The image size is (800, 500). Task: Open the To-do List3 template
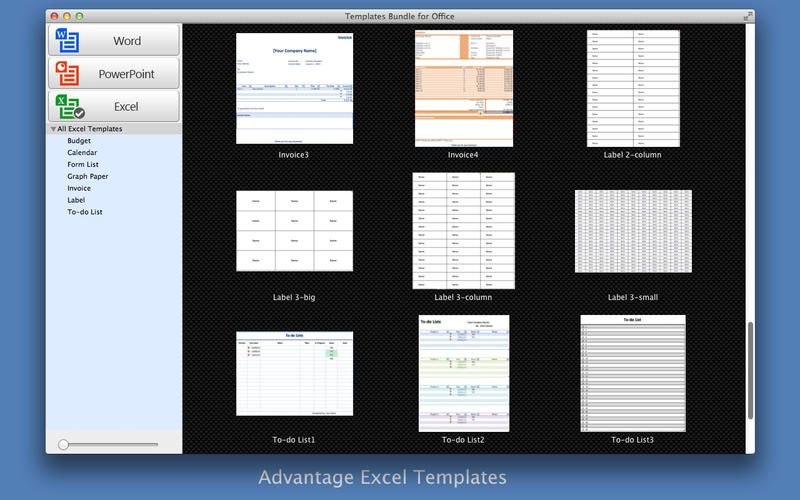tap(633, 373)
